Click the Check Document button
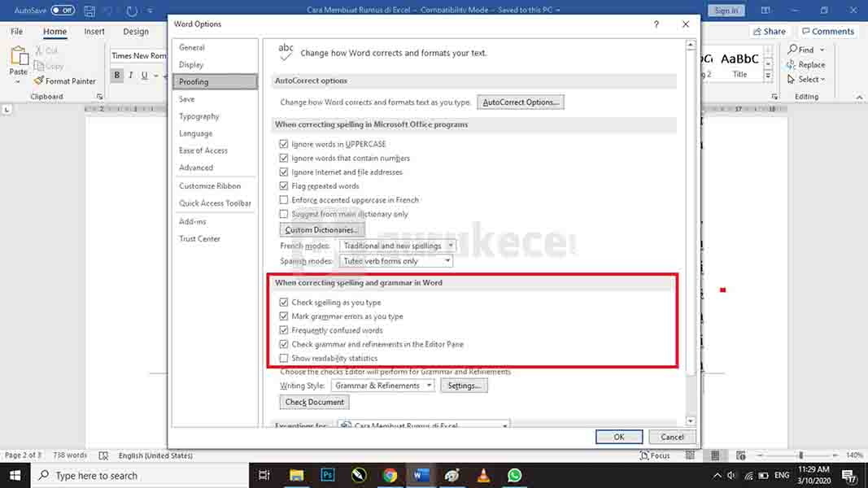The height and width of the screenshot is (488, 868). (315, 403)
